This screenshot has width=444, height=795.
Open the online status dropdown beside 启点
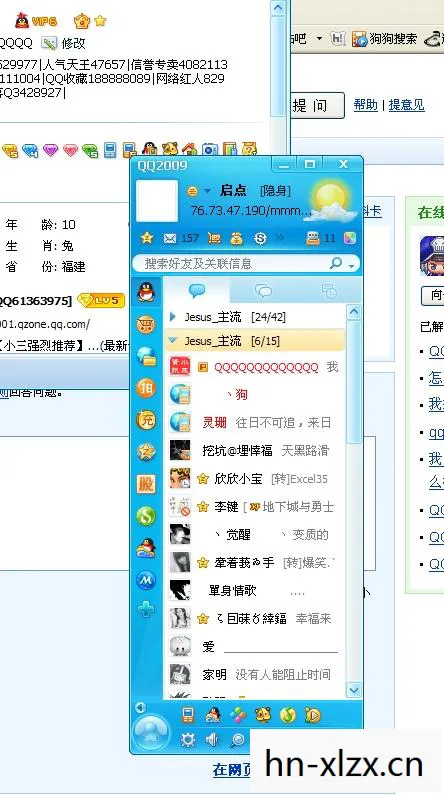[207, 191]
